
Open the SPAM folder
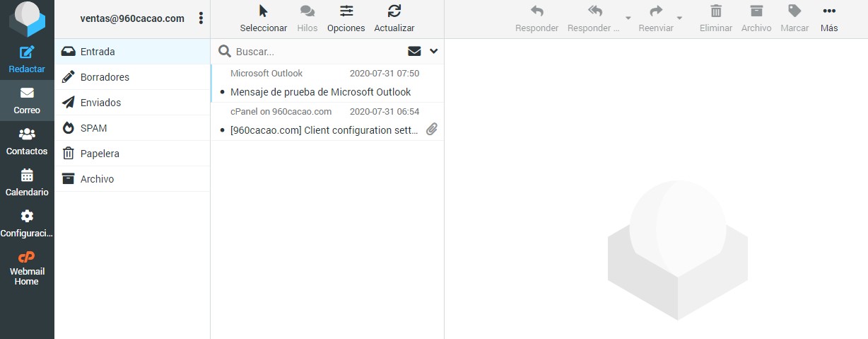point(132,128)
